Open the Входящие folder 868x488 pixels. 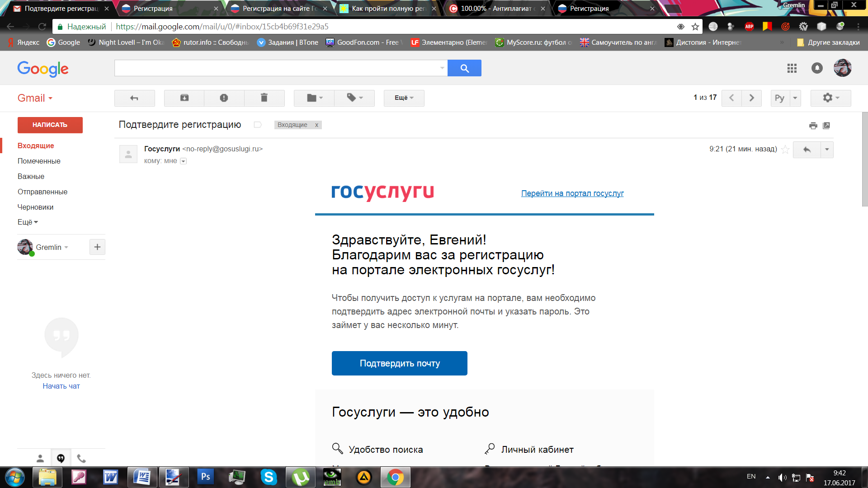coord(36,146)
